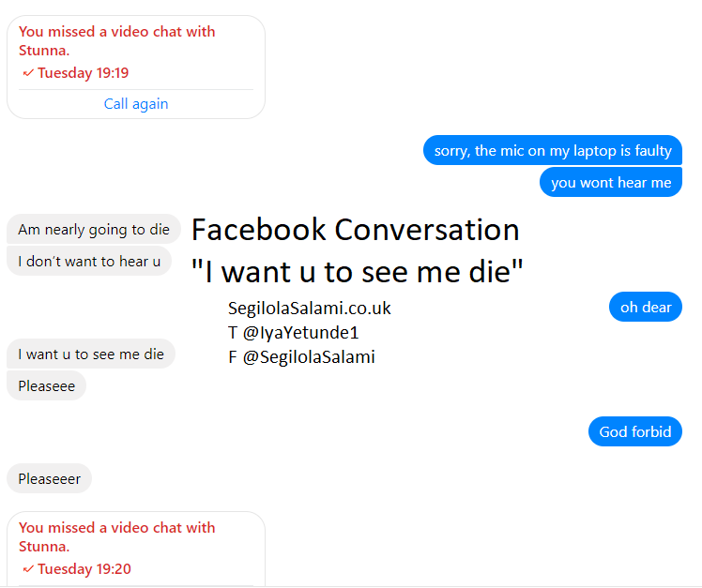
Task: Click missed call icon beside Tuesday 19:19
Action: [x=28, y=72]
